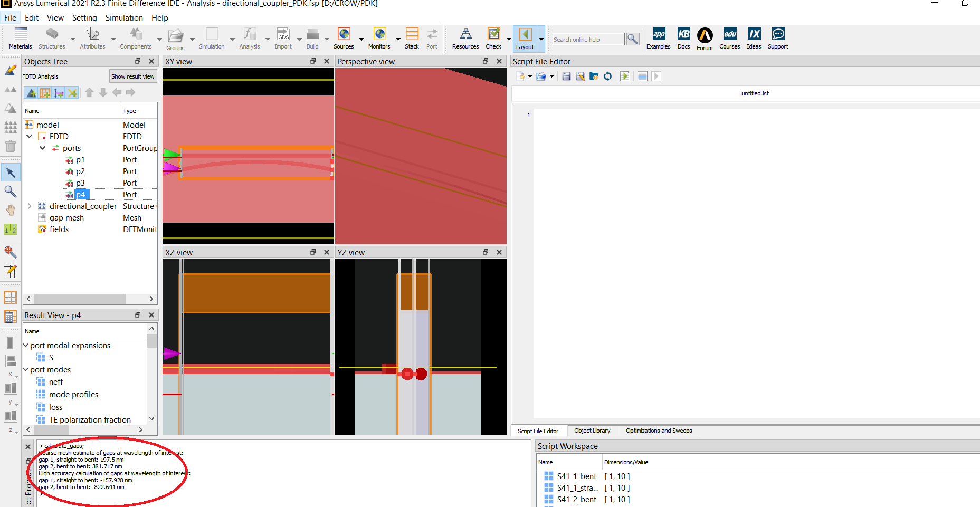Toggle simulation region filter in Objects Tree
980x507 pixels.
[x=45, y=93]
